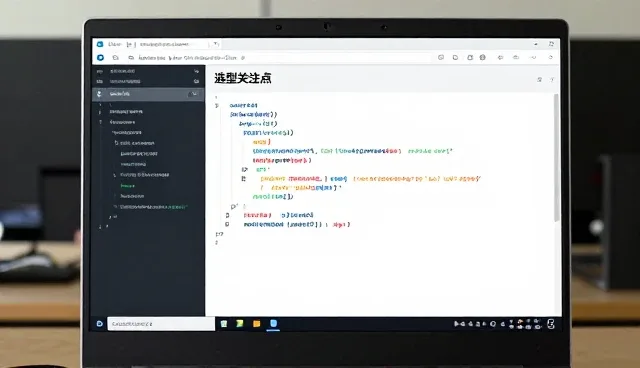Click the globe icon in the browser toolbar
The width and height of the screenshot is (640, 368).
point(483,58)
